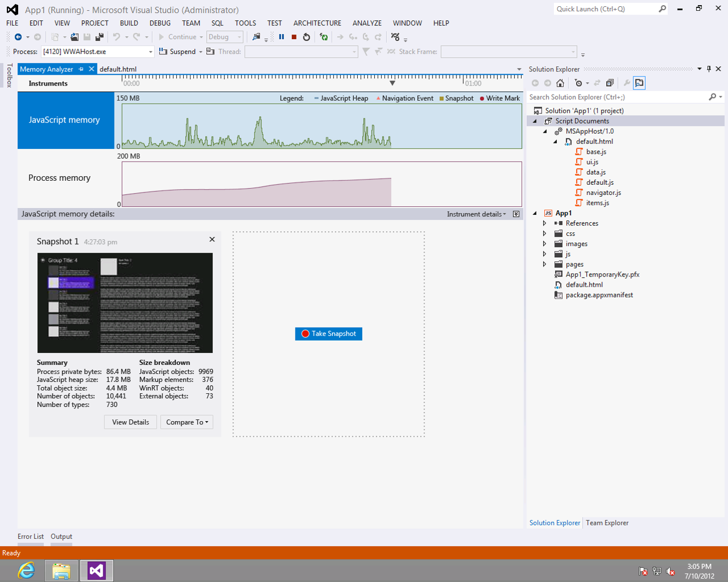728x582 pixels.
Task: Pause debugging with Break All icon
Action: pos(282,37)
